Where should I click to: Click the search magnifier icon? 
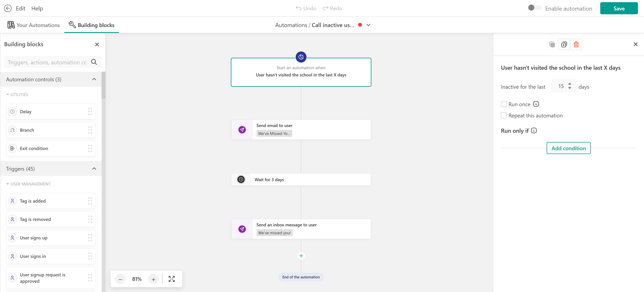pyautogui.click(x=94, y=62)
